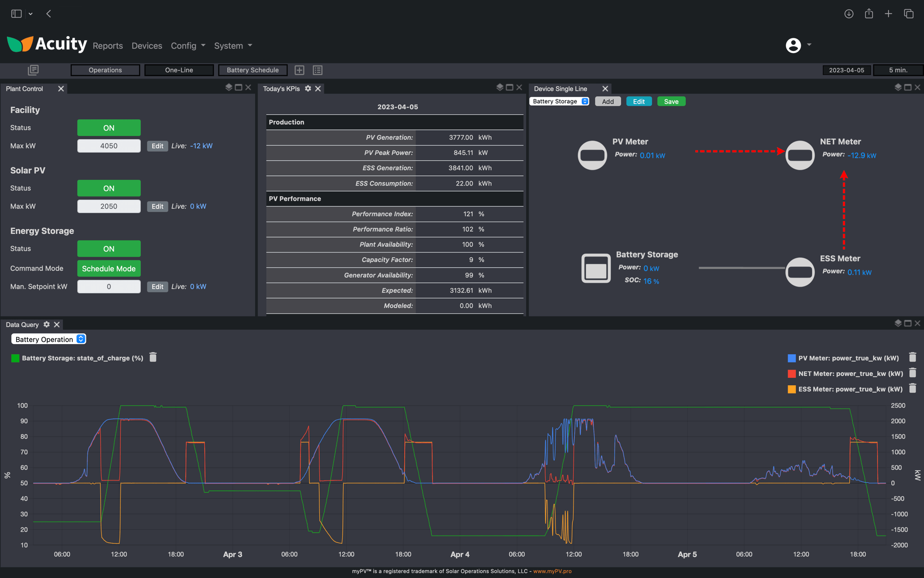This screenshot has width=924, height=578.
Task: Open the Devices menu
Action: tap(146, 45)
